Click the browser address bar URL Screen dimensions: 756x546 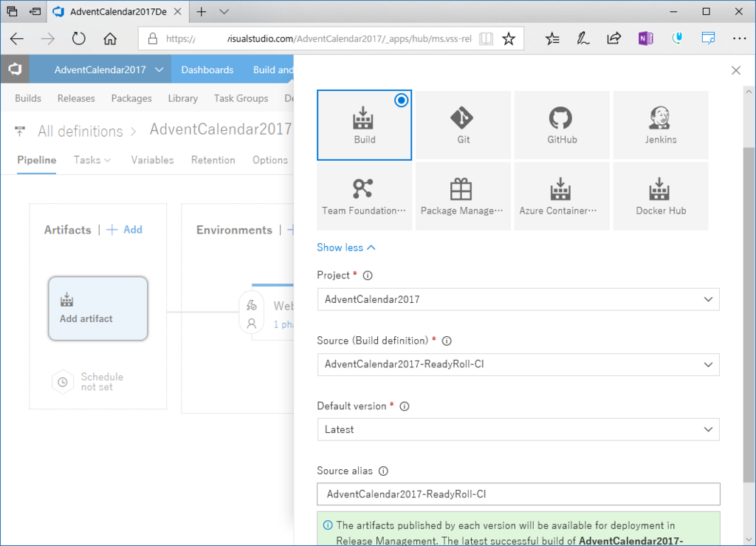coord(318,39)
